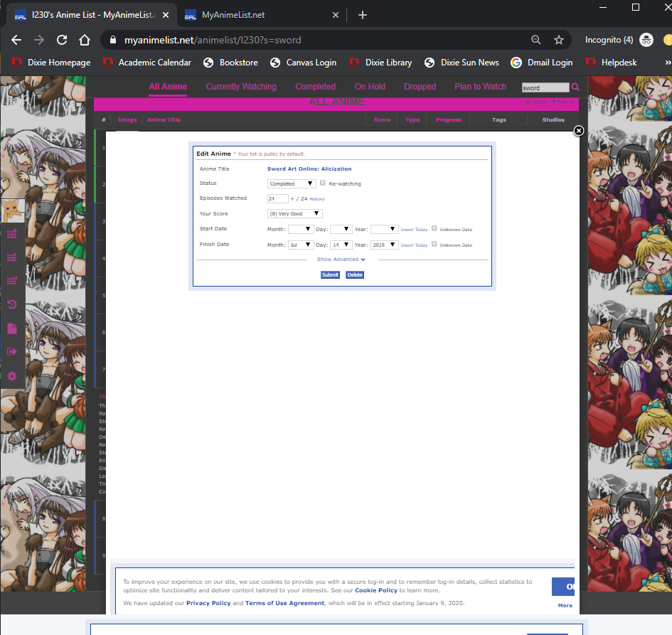
Task: Switch to the Plan to Watch tab
Action: 480,87
